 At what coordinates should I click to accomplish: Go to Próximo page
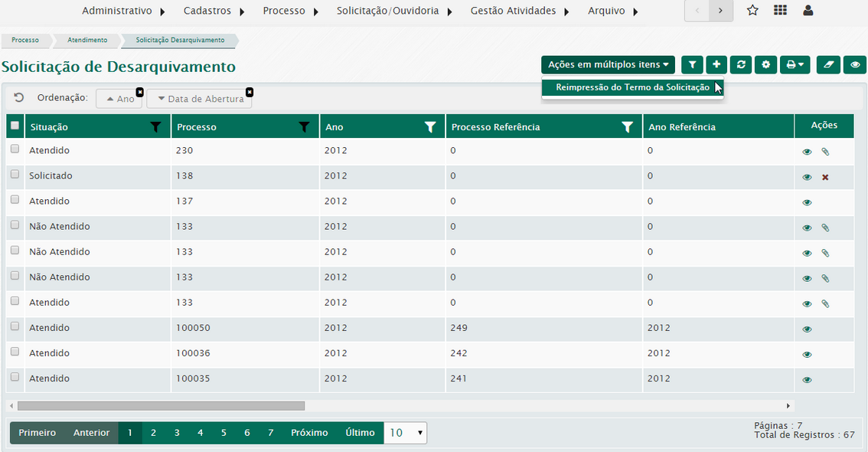[x=309, y=433]
